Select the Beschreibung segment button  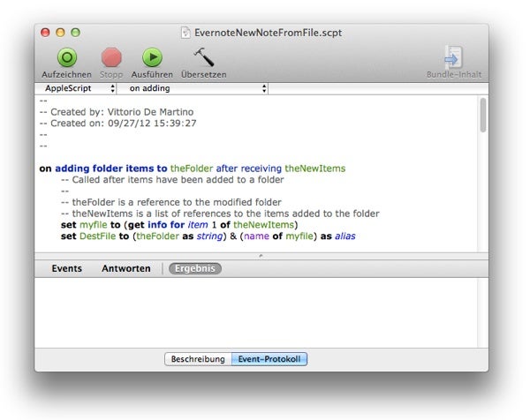(198, 359)
